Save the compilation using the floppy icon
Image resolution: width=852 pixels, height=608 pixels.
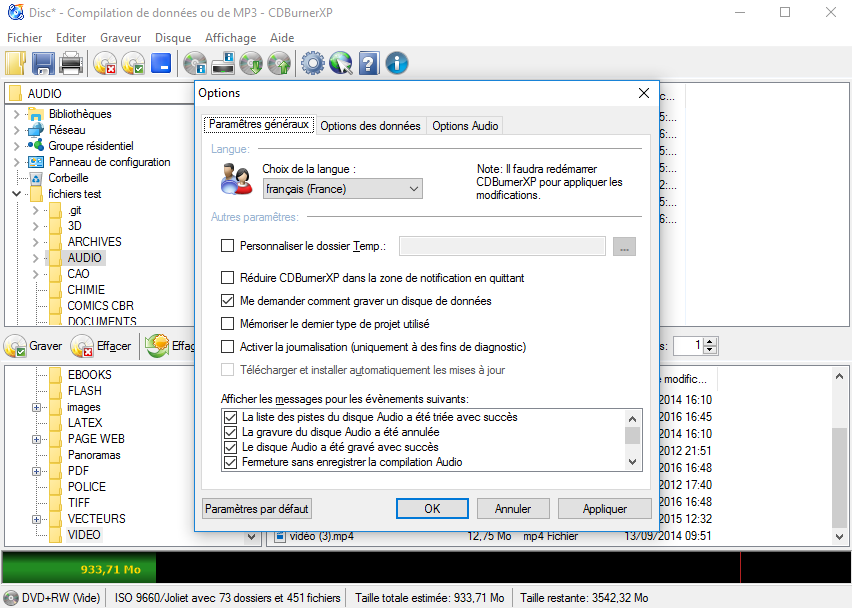click(43, 63)
